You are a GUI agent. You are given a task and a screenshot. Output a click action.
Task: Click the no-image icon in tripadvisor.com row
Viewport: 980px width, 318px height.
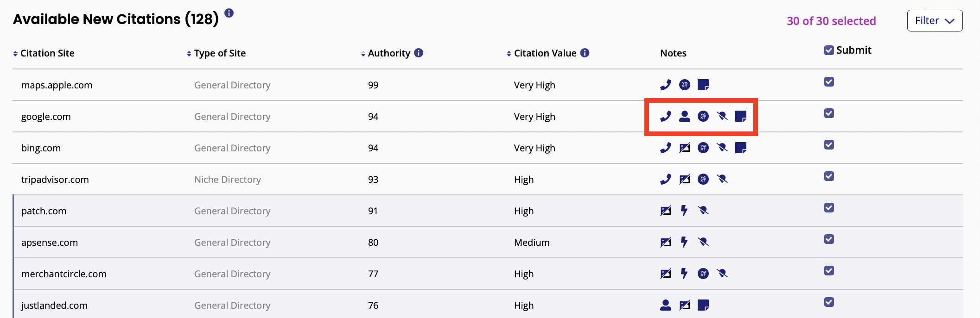coord(684,179)
